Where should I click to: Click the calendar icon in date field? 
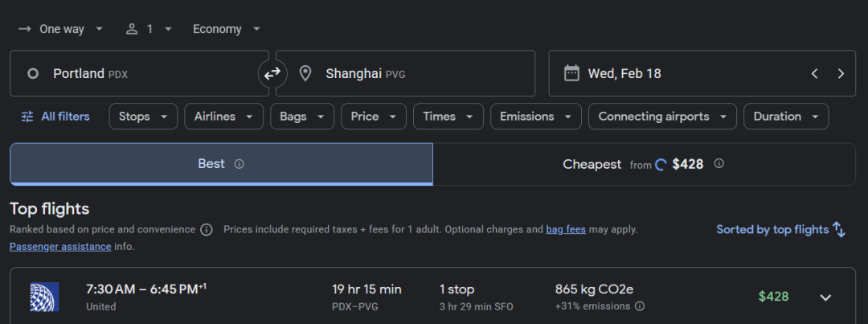(571, 74)
